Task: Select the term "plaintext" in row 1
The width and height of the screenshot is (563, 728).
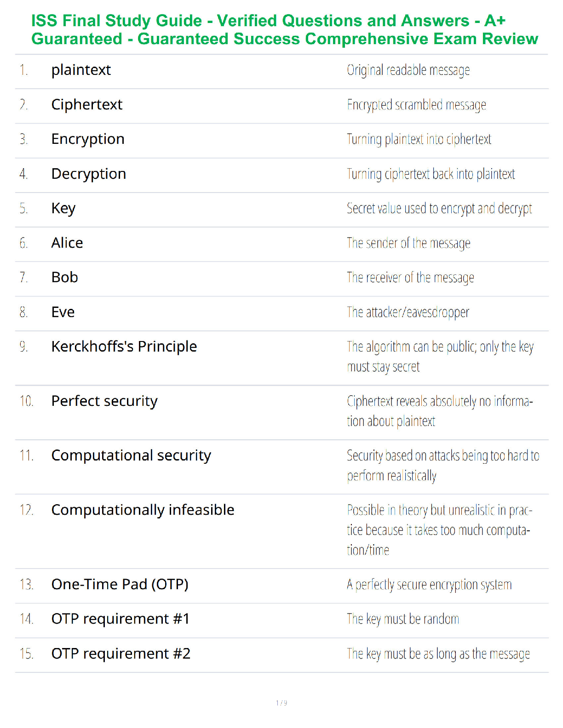Action: pos(81,70)
